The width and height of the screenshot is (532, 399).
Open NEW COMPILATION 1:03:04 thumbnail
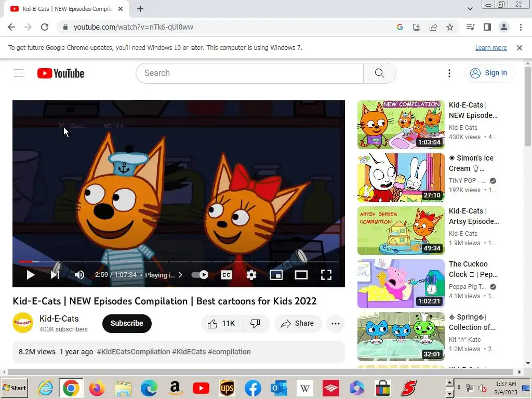[401, 125]
